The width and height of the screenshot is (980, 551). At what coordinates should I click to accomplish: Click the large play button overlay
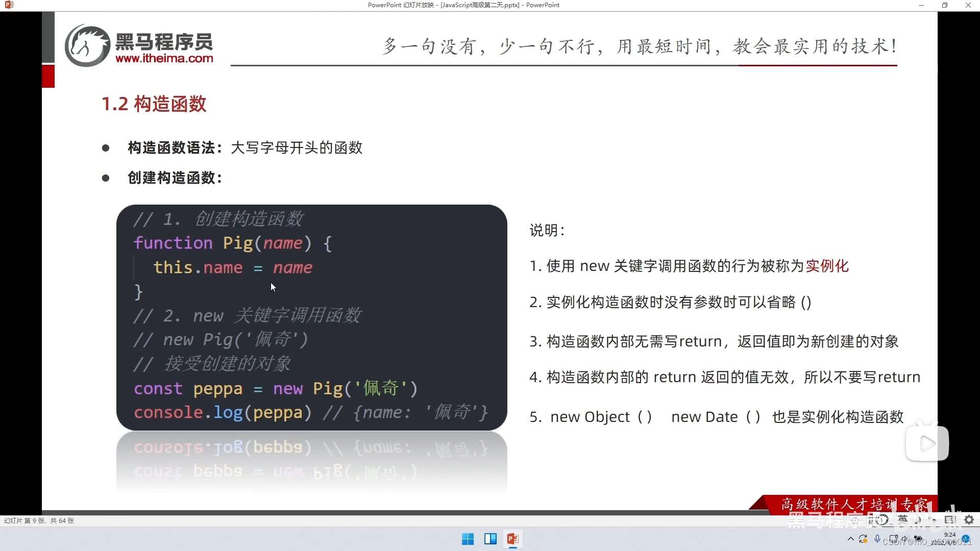(927, 443)
